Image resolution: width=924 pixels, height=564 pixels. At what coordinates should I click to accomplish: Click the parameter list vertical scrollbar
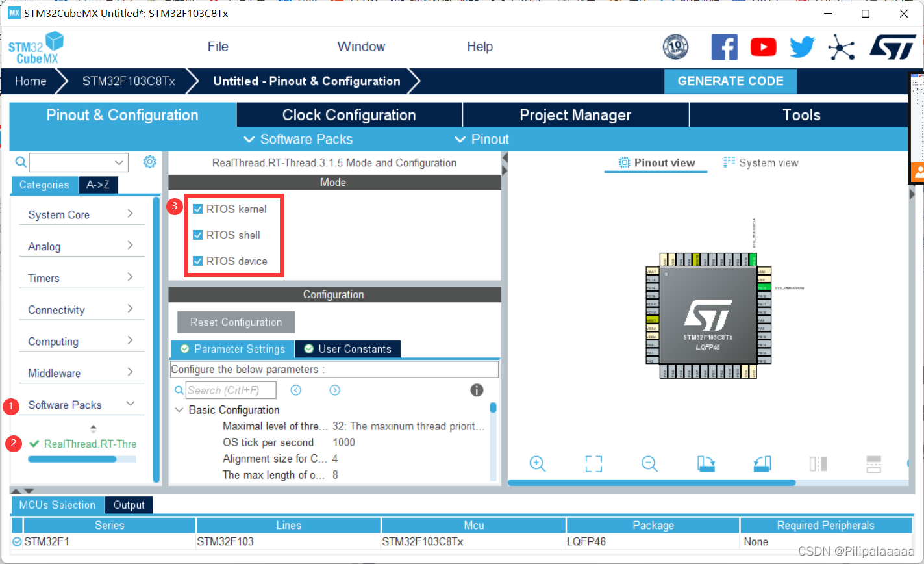click(x=493, y=408)
